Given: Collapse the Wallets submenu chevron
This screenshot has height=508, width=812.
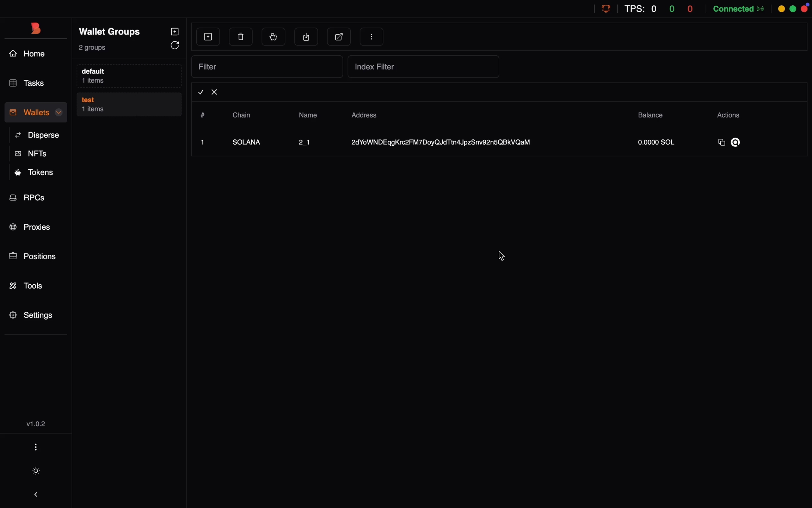Looking at the screenshot, I should pos(59,113).
